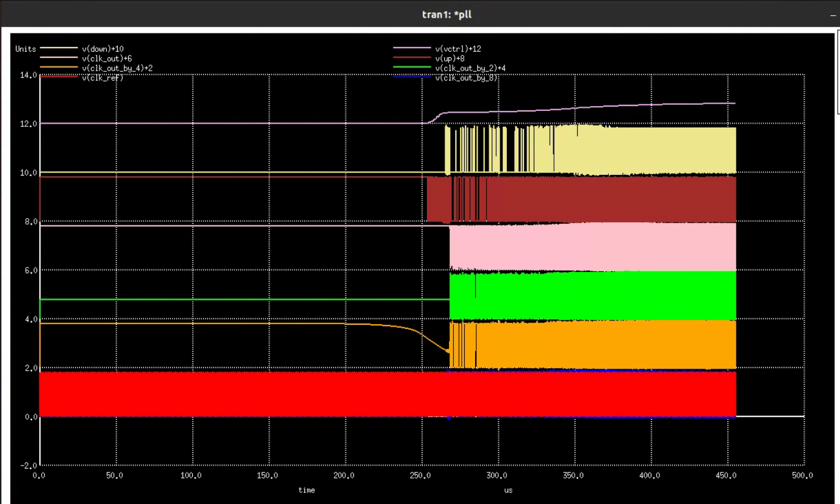Click the window title 'tran1: *pll'
Viewport: 840px width, 504px height.
447,14
